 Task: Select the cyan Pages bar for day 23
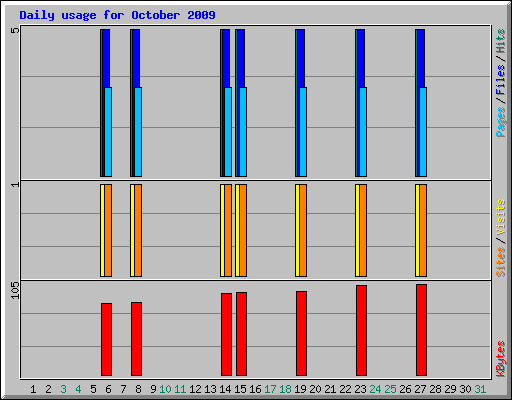click(363, 132)
